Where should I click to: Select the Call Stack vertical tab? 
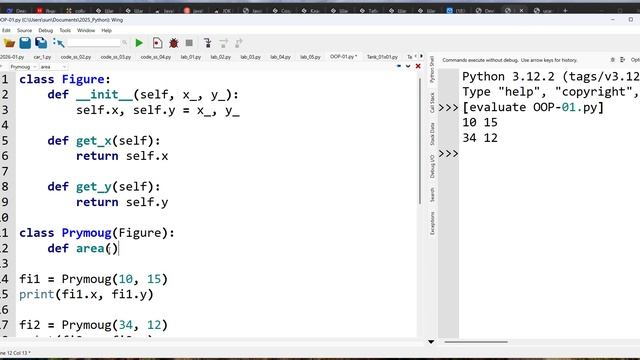point(432,103)
